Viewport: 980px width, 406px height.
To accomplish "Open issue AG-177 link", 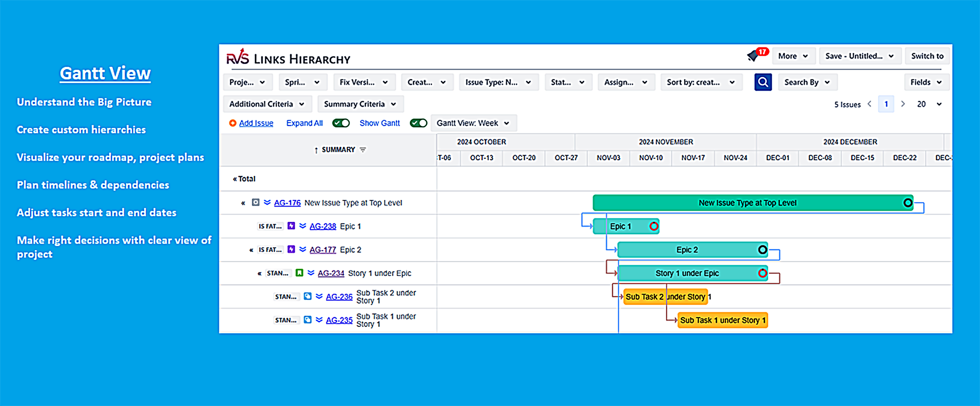I will coord(323,250).
